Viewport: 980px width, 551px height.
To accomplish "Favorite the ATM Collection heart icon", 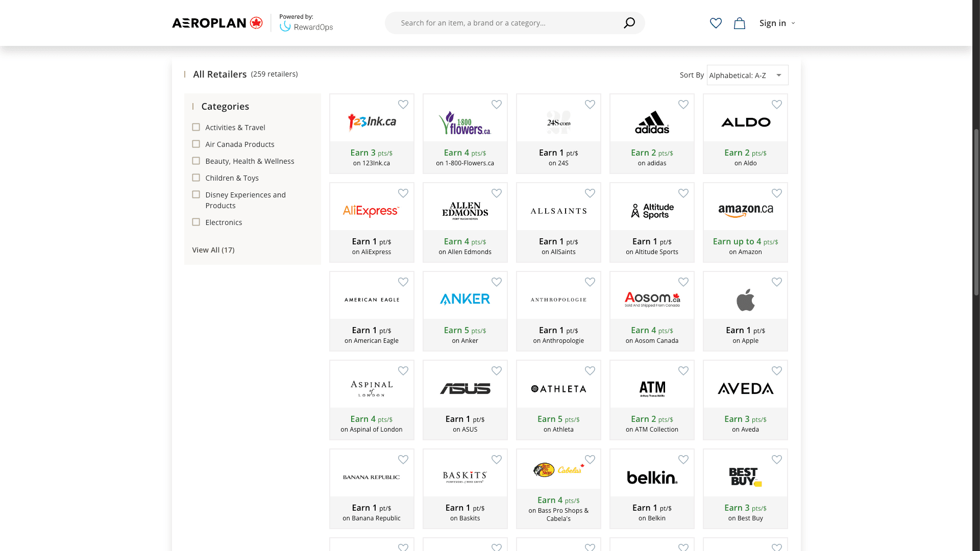I will pos(683,370).
